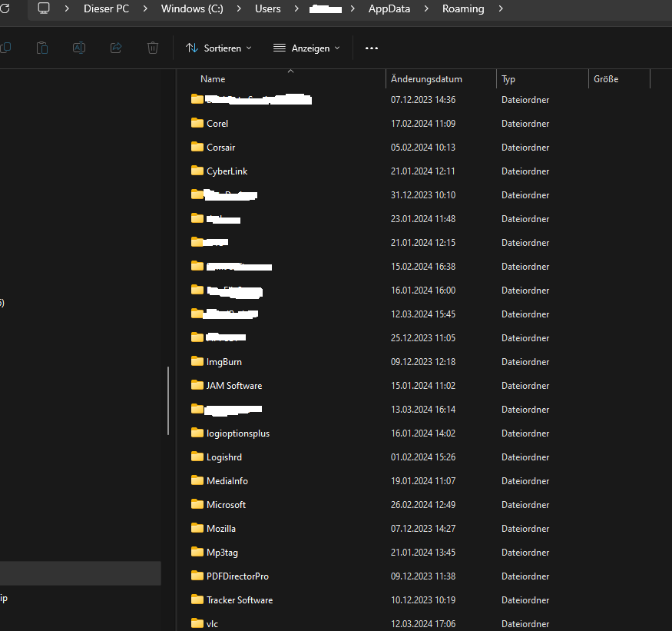Viewport: 672px width, 631px height.
Task: Expand chevron before Dieser PC breadcrumb
Action: pos(67,8)
